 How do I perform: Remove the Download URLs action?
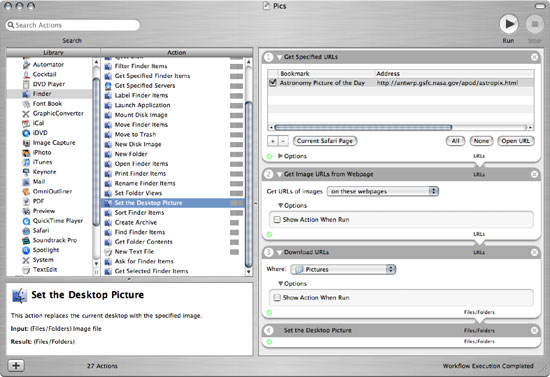pos(534,253)
